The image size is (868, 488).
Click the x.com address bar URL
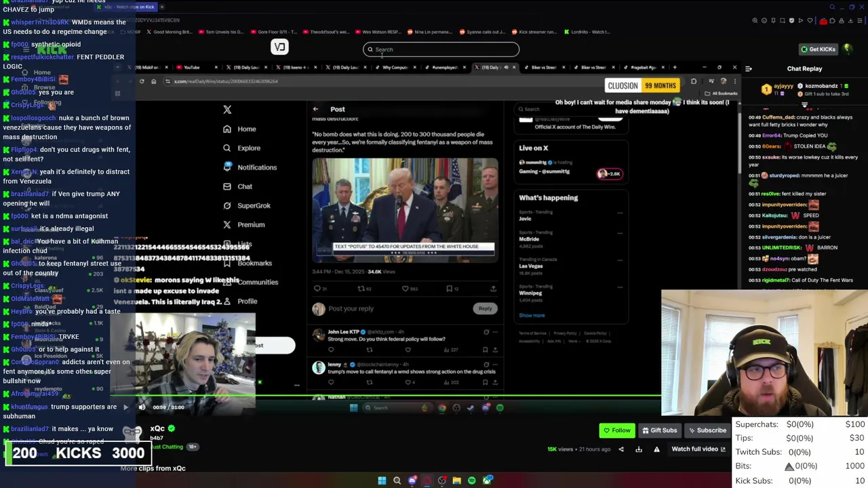(x=226, y=81)
